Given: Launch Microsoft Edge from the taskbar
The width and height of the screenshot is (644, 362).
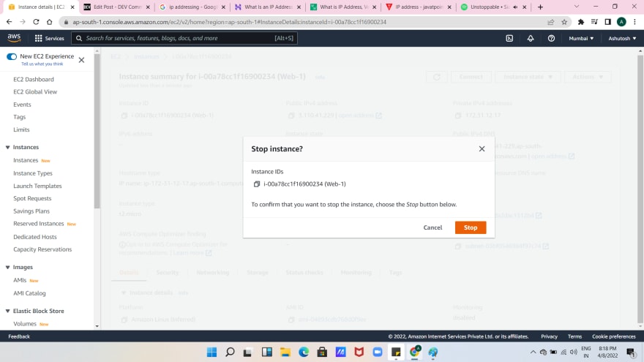Looking at the screenshot, I should 304,352.
